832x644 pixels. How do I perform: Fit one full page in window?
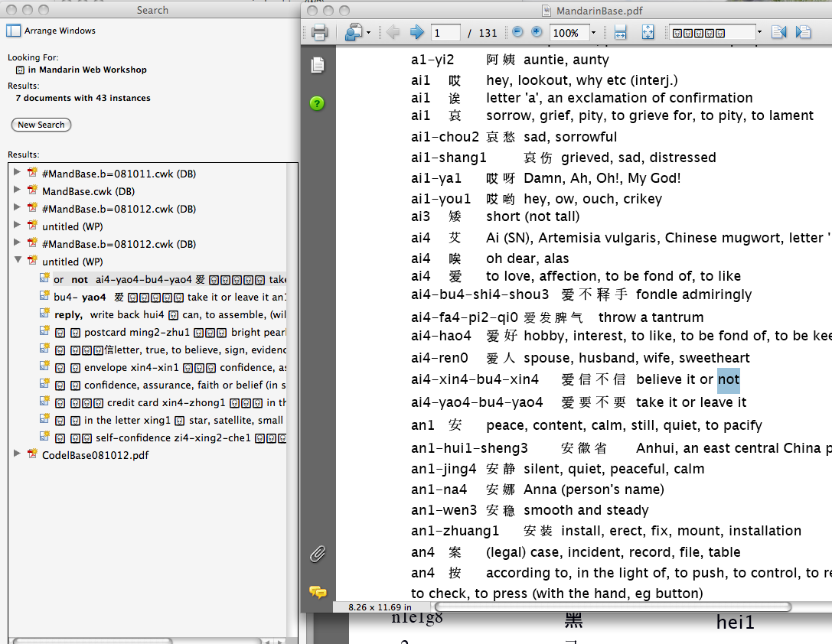pyautogui.click(x=648, y=32)
